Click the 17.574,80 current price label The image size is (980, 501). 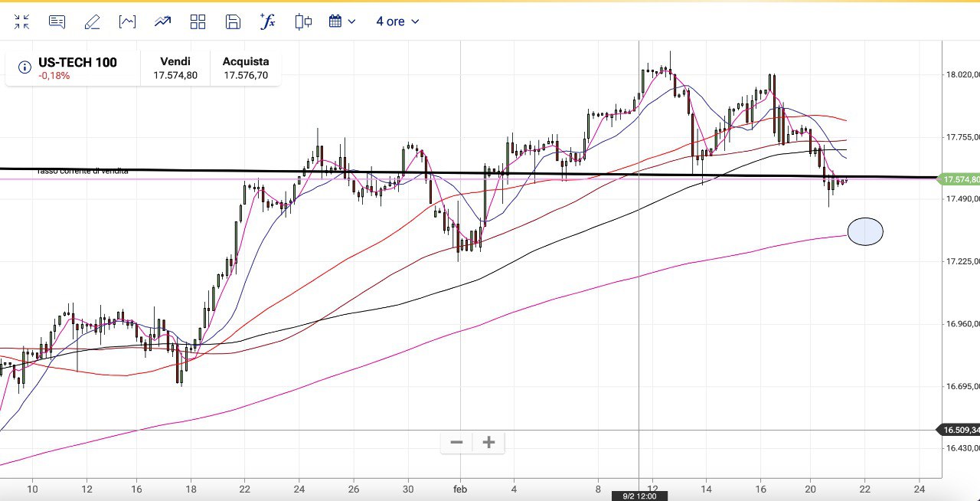point(961,179)
